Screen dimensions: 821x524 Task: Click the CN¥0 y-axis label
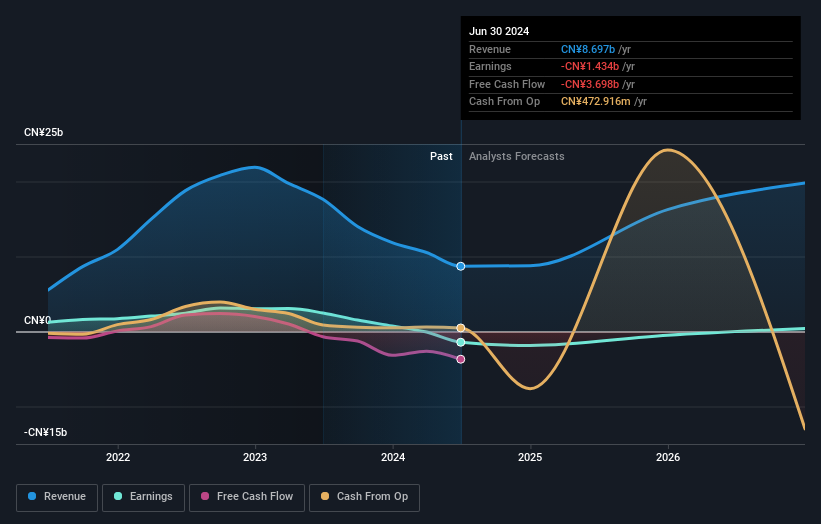37,320
